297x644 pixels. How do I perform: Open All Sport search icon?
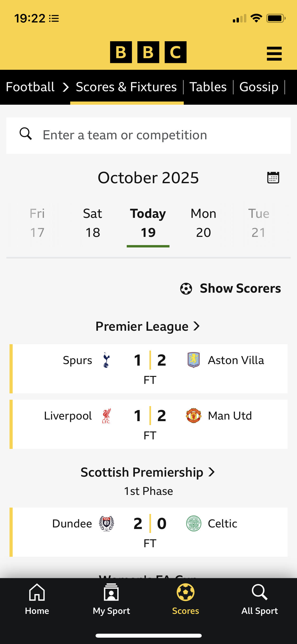tap(260, 593)
